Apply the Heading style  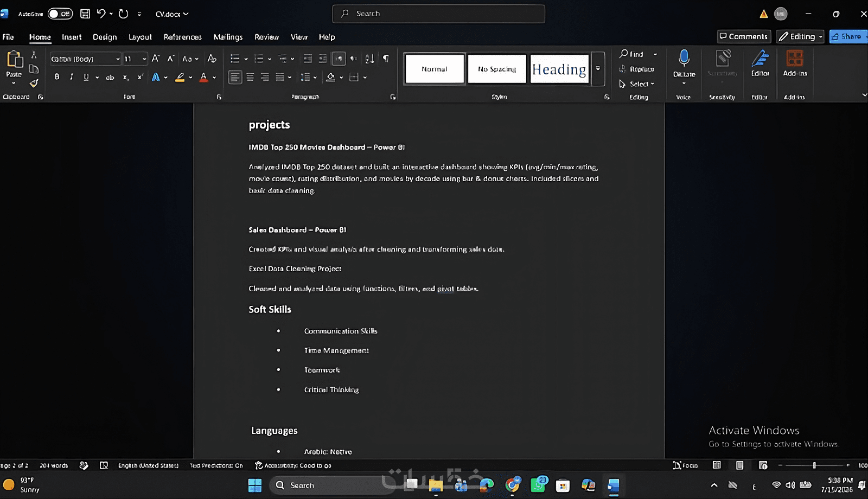[x=559, y=69]
